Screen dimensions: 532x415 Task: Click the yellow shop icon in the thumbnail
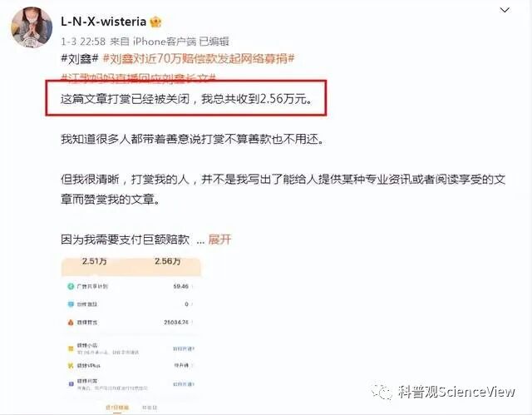pyautogui.click(x=71, y=348)
